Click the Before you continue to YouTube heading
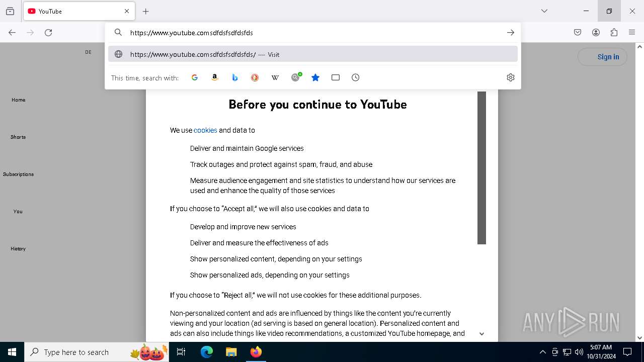Screen dimensions: 644x362 pyautogui.click(x=317, y=104)
